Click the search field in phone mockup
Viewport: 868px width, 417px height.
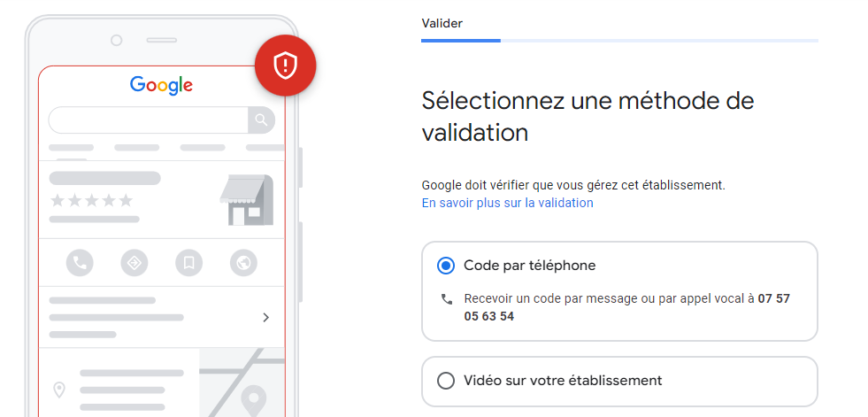tap(149, 120)
